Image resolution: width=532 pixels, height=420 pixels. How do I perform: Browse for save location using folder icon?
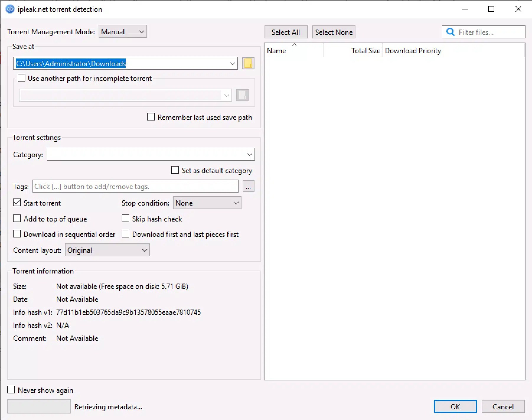point(248,63)
